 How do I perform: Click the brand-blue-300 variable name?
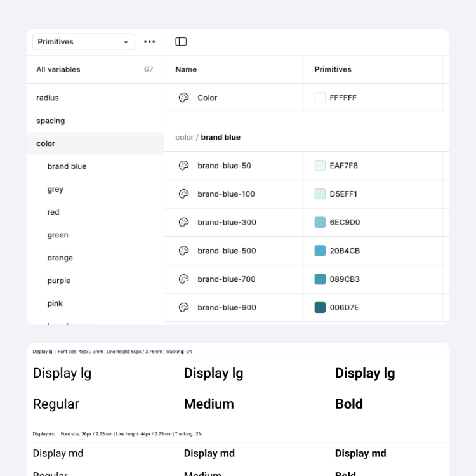[227, 222]
